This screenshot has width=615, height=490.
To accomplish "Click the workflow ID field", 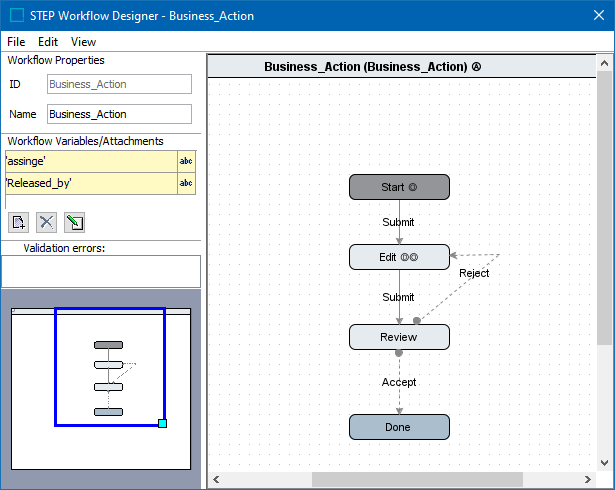I will point(119,84).
